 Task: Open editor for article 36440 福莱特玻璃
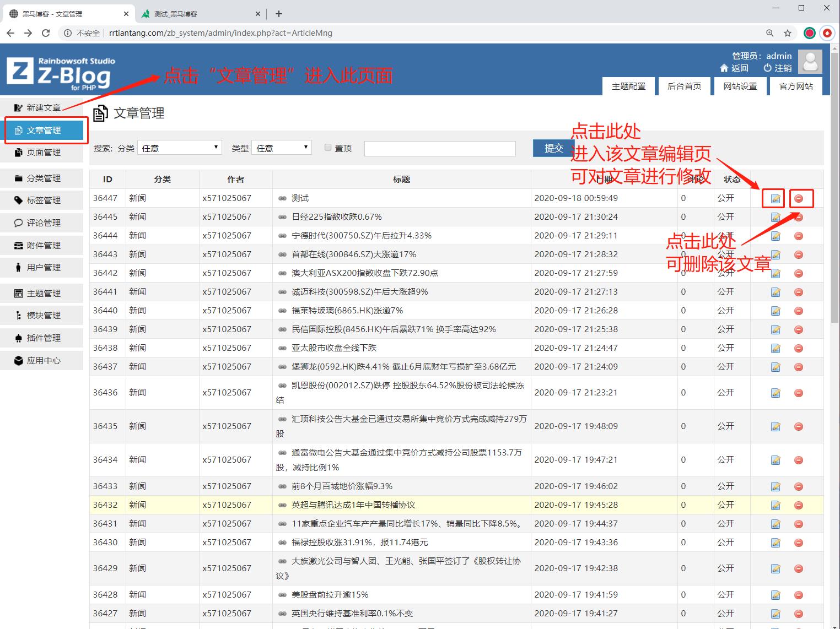(776, 311)
